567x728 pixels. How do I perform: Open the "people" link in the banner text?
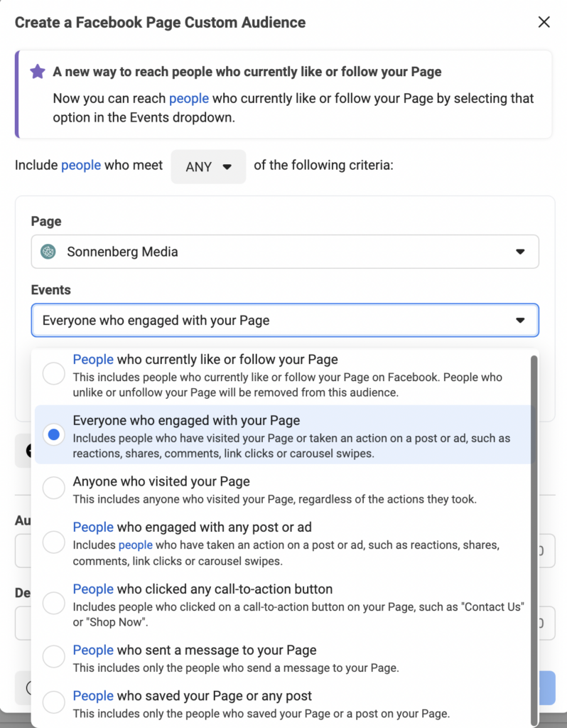[189, 98]
